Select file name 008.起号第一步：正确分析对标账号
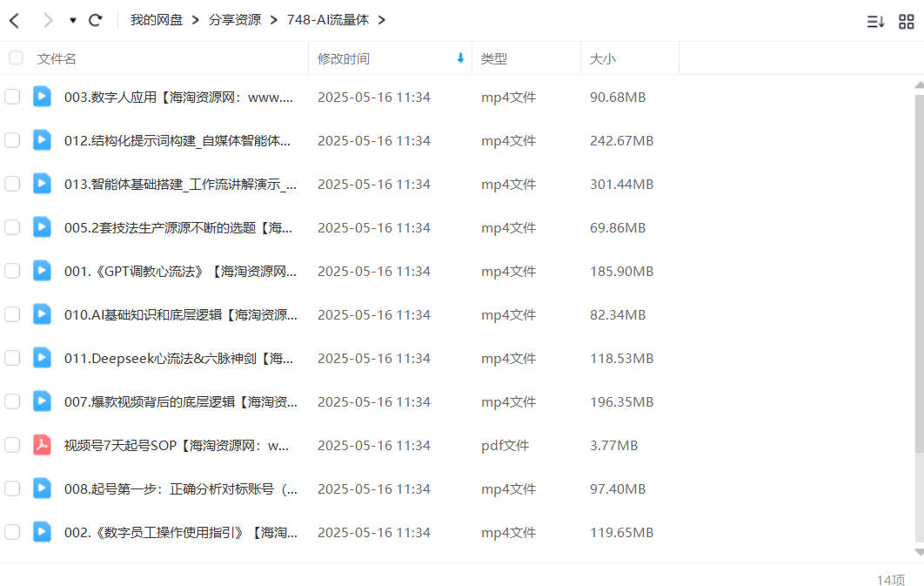This screenshot has height=586, width=924. 181,489
